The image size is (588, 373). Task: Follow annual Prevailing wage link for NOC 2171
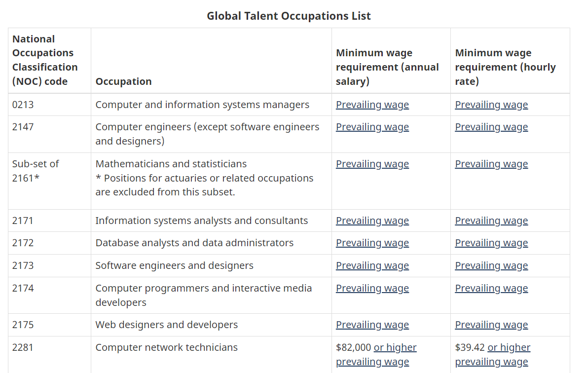372,221
